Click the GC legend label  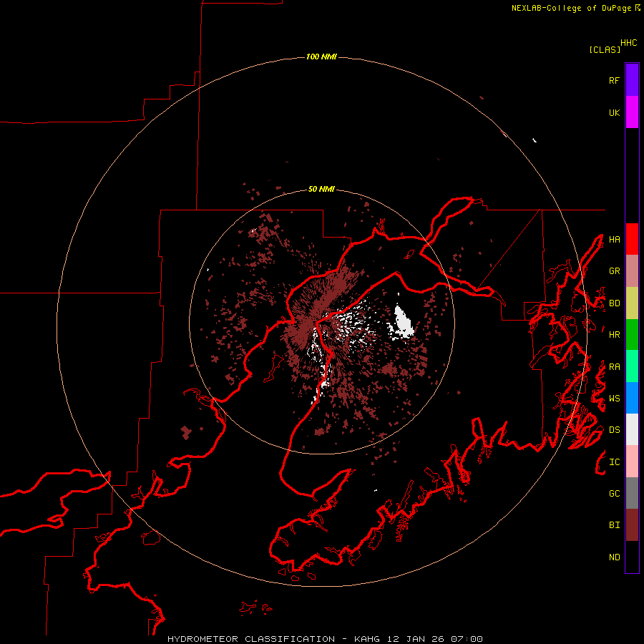[x=615, y=494]
